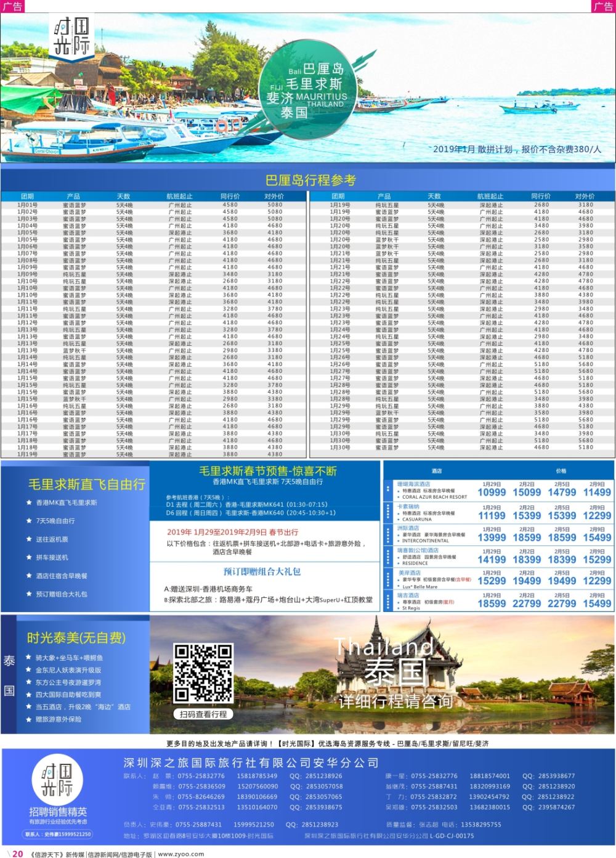Click the star bullet beside 金东尼人妖表演升级版
This screenshot has width=616, height=858.
pos(29,670)
